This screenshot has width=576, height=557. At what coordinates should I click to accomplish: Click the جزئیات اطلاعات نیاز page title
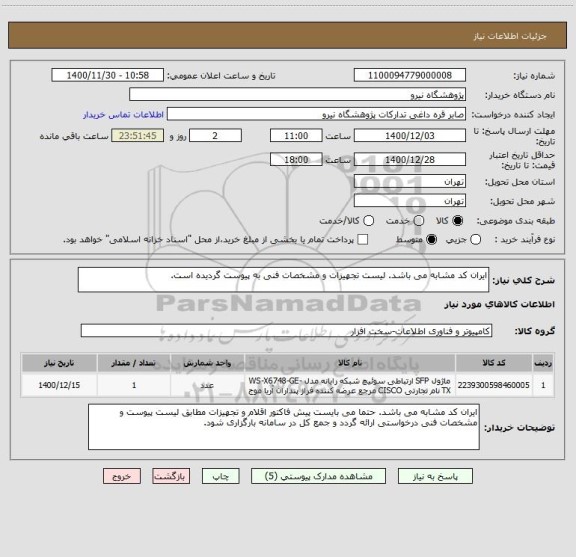pos(510,36)
